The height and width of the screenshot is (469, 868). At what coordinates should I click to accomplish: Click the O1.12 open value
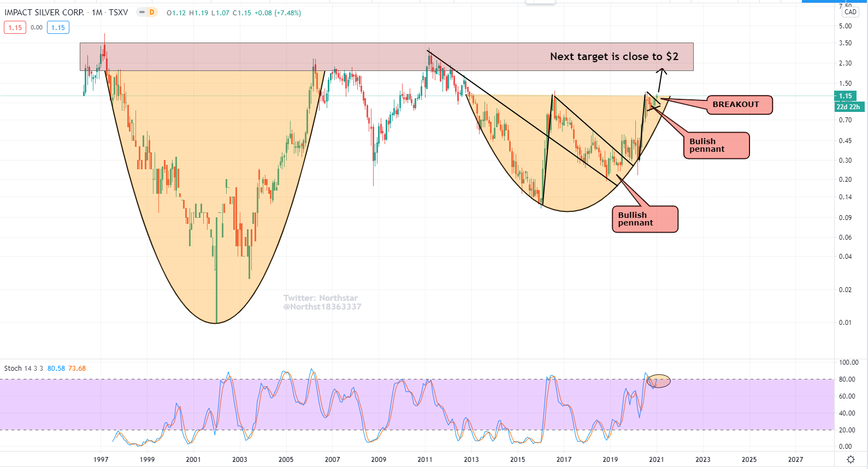tap(176, 13)
